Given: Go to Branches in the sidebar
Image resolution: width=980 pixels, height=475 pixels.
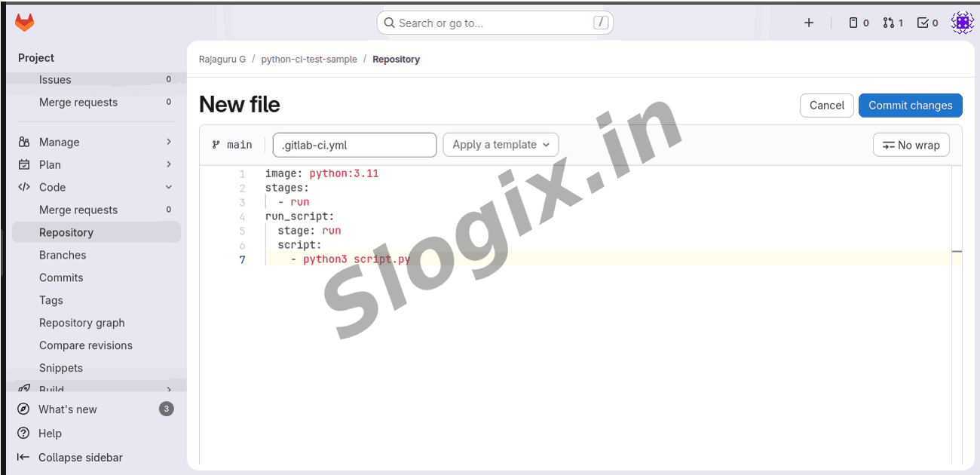Looking at the screenshot, I should pyautogui.click(x=63, y=255).
